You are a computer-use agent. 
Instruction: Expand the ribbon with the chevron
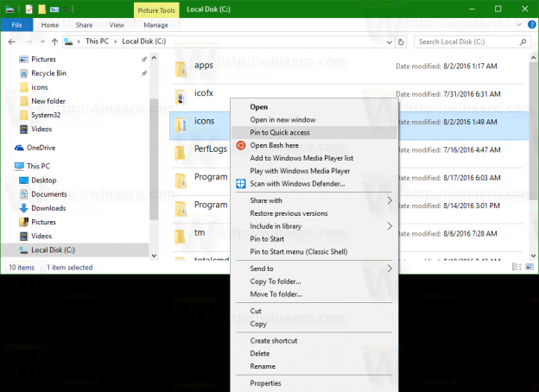coord(519,25)
